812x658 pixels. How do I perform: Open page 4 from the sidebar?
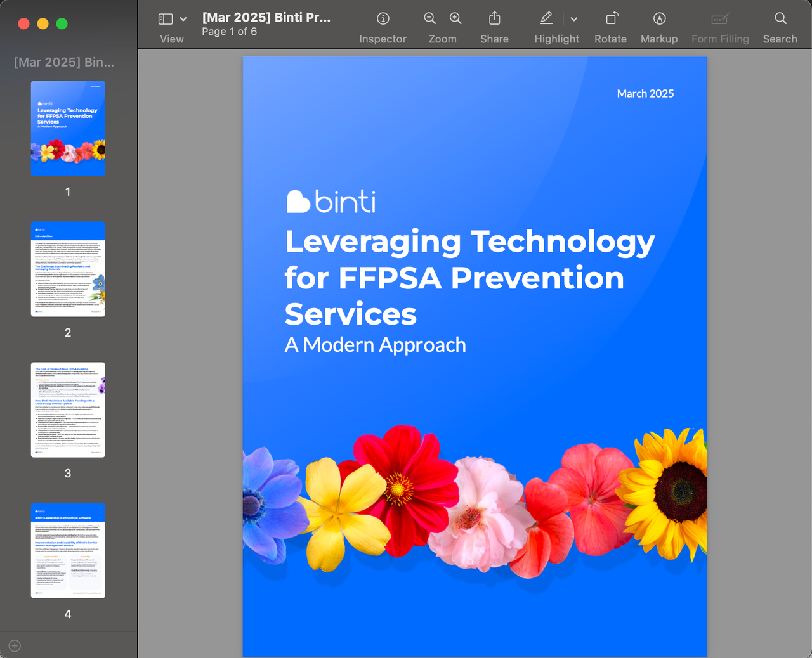pyautogui.click(x=68, y=550)
